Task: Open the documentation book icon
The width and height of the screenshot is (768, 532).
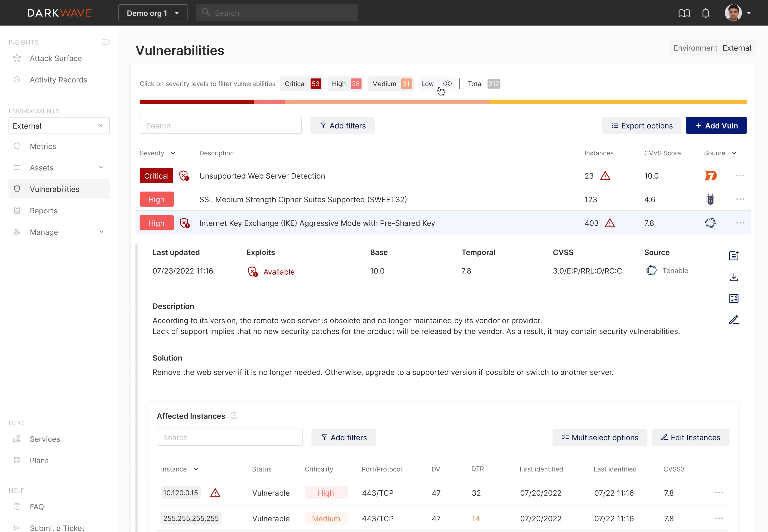Action: pyautogui.click(x=684, y=13)
